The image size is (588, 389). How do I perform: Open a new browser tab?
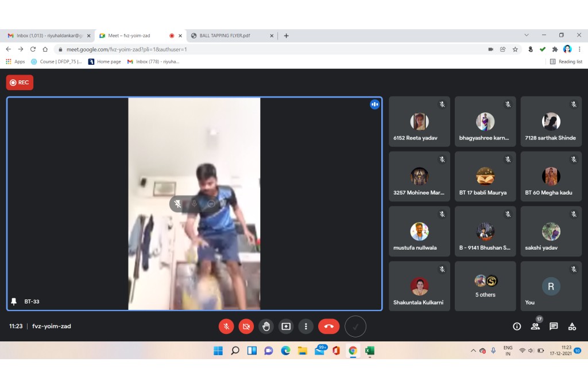(286, 36)
